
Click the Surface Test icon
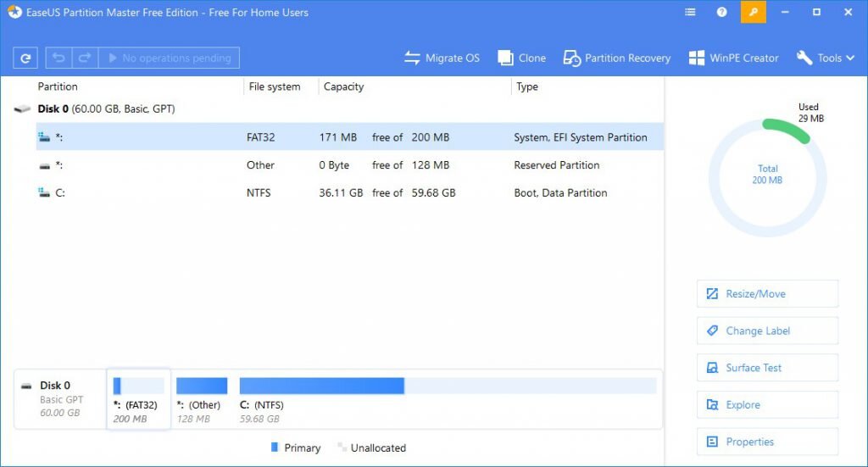point(712,368)
